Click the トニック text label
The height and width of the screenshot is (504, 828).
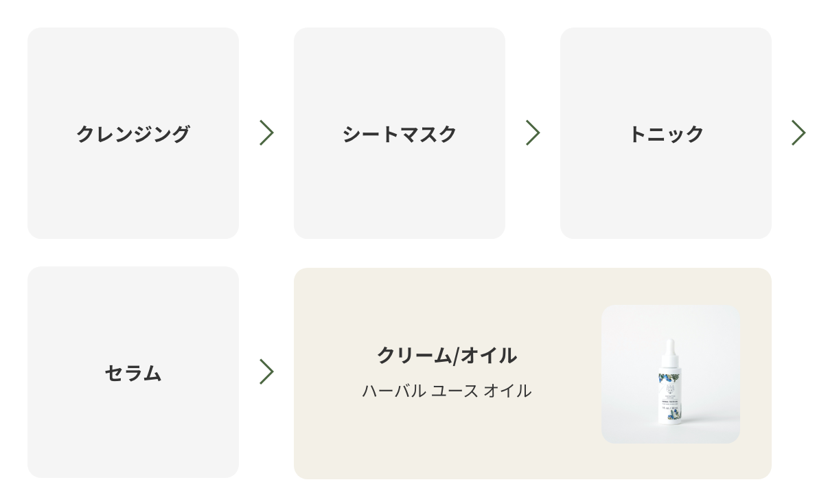coord(666,134)
